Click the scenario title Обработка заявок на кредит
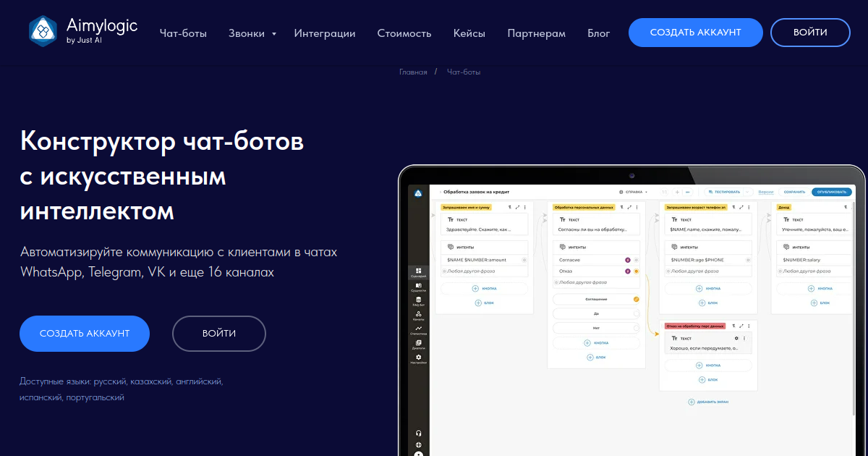Image resolution: width=868 pixels, height=456 pixels. [x=477, y=192]
